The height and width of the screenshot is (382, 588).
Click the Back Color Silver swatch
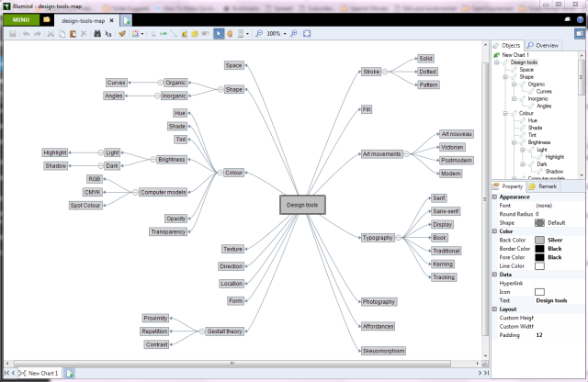539,240
